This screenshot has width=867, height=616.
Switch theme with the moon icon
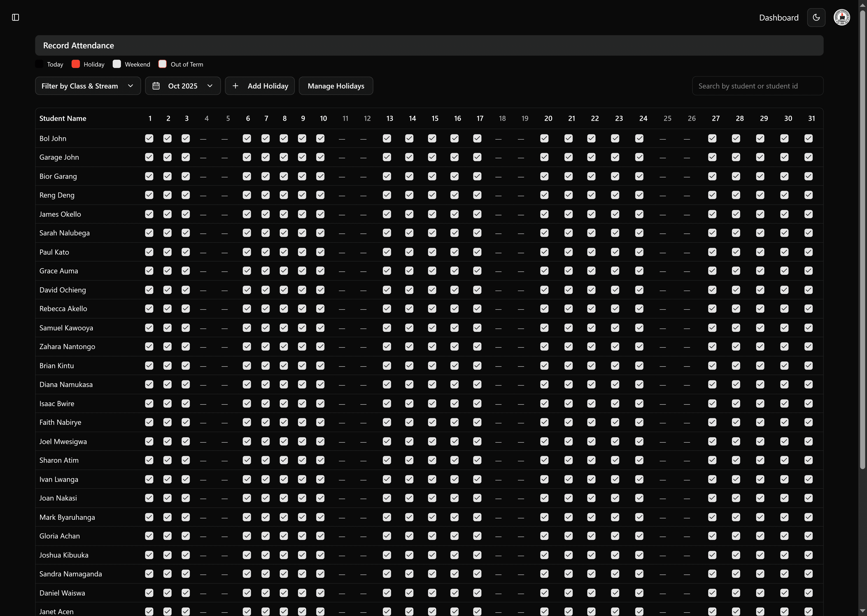point(816,17)
